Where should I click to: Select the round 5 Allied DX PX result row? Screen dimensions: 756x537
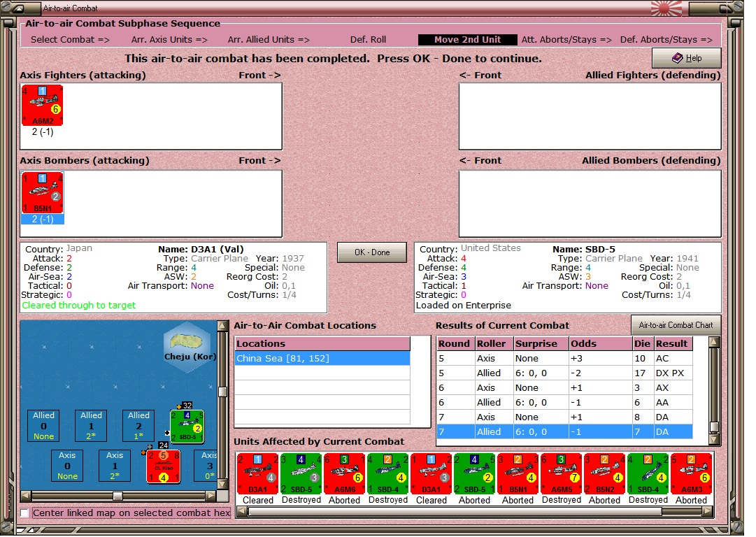564,373
